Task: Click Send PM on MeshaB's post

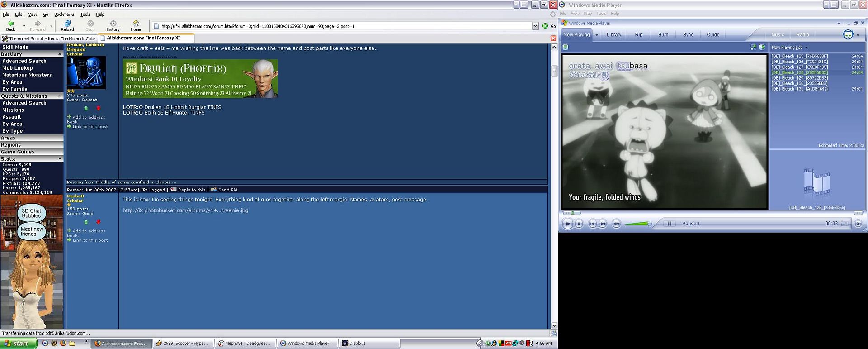Action: pos(227,190)
